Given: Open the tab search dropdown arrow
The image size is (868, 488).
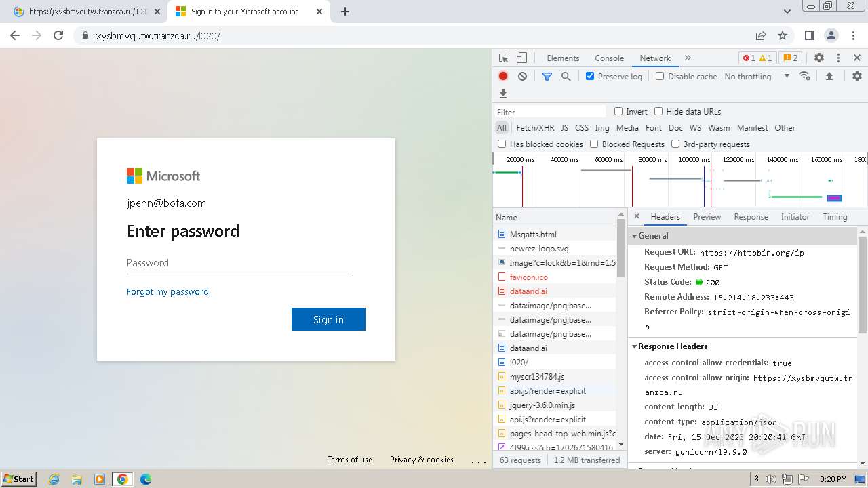Looking at the screenshot, I should coord(787,12).
